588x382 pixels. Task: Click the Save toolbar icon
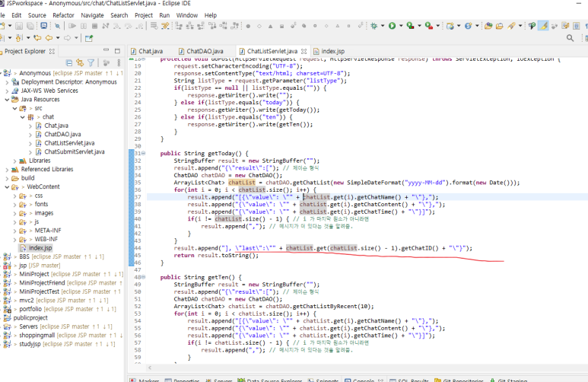pyautogui.click(x=19, y=26)
